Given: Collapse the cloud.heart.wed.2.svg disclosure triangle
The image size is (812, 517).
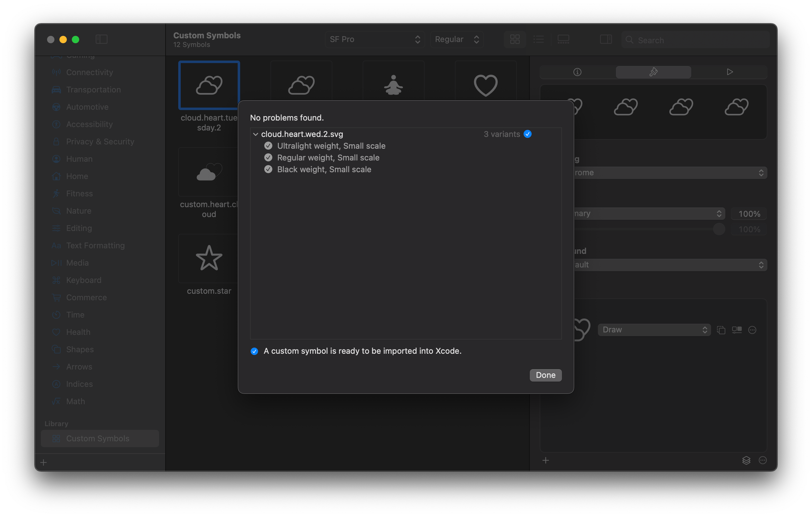Looking at the screenshot, I should 255,134.
